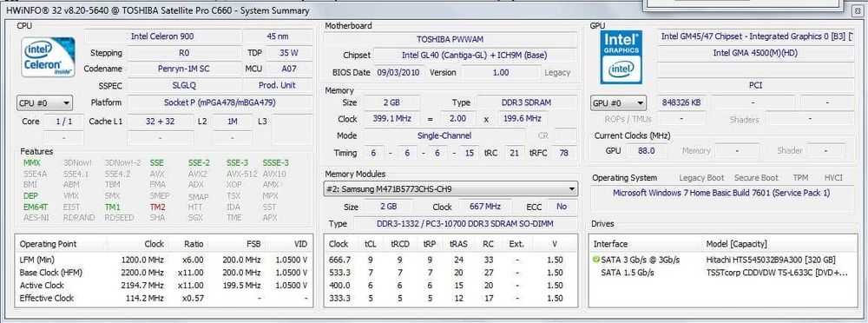
Task: Click the GPU clock value 88.0
Action: tap(646, 151)
